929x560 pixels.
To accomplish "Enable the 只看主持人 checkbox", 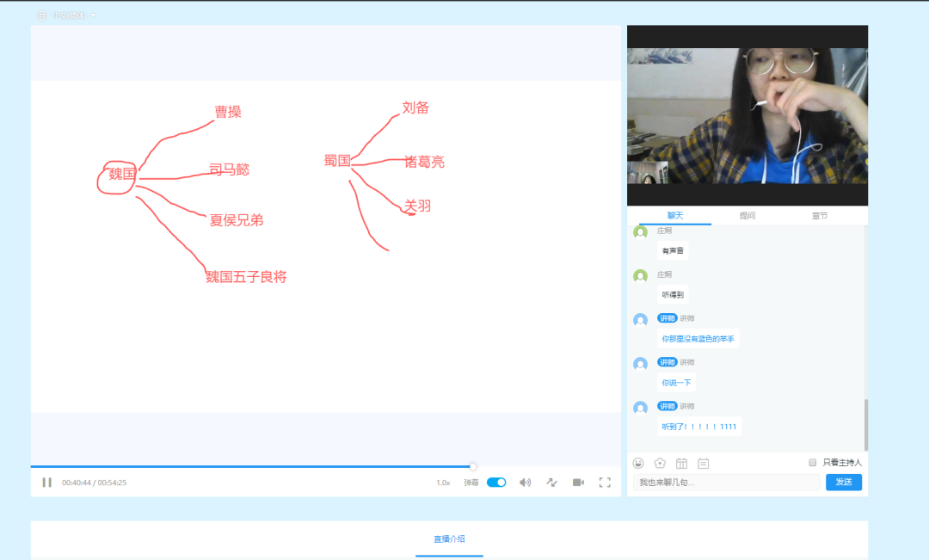I will point(812,463).
